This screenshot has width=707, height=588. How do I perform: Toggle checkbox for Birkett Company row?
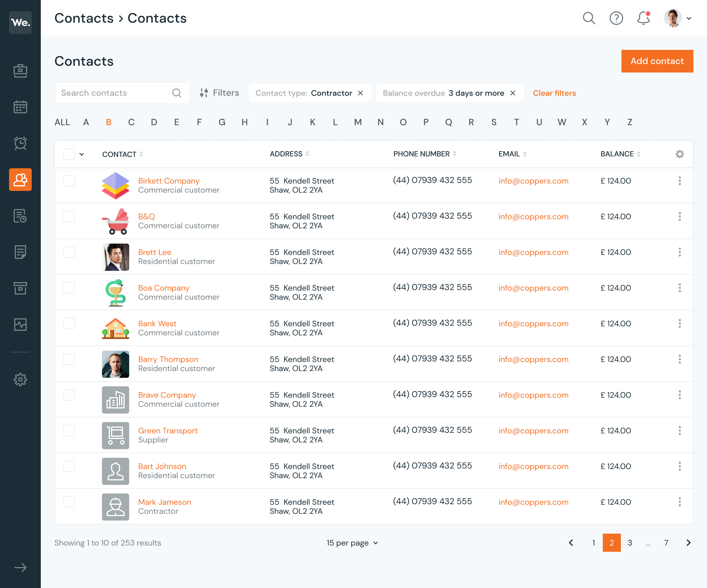[x=69, y=180]
